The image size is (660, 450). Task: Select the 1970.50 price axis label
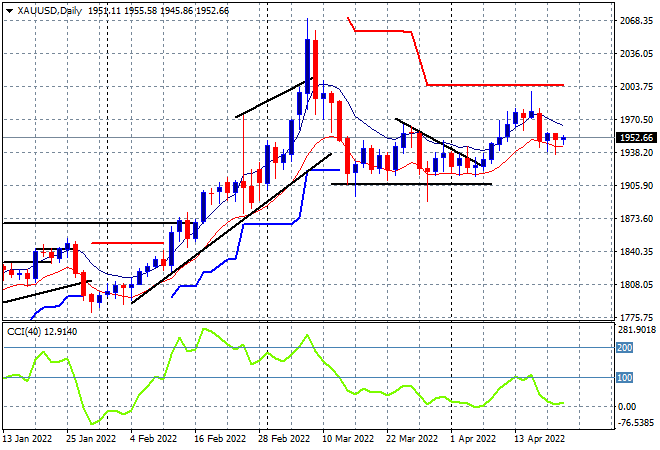pyautogui.click(x=636, y=120)
